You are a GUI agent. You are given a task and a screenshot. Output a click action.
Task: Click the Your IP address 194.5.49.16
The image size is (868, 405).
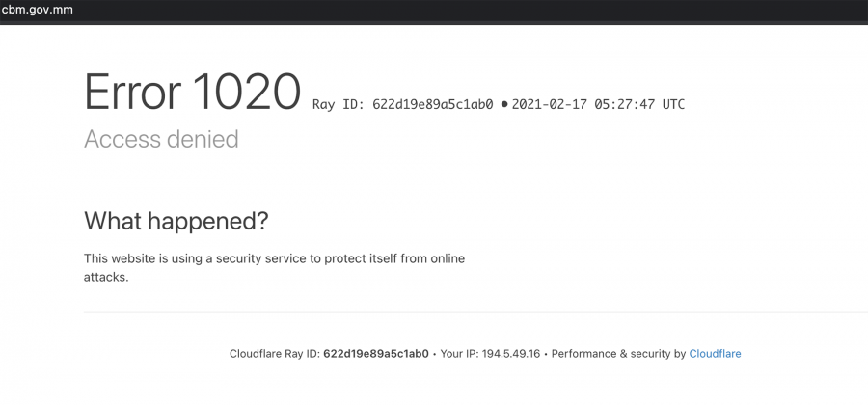pos(511,354)
